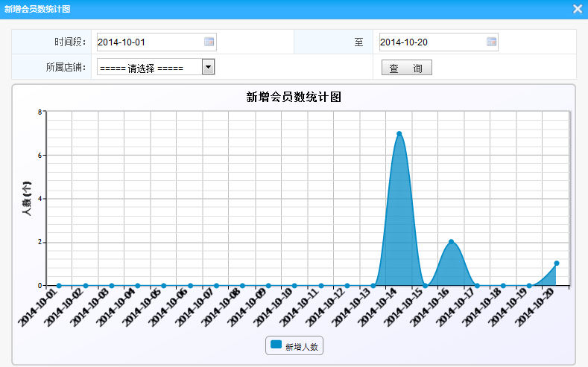The image size is (588, 367).
Task: Click the blue 新增人数 legend color swatch
Action: click(276, 345)
